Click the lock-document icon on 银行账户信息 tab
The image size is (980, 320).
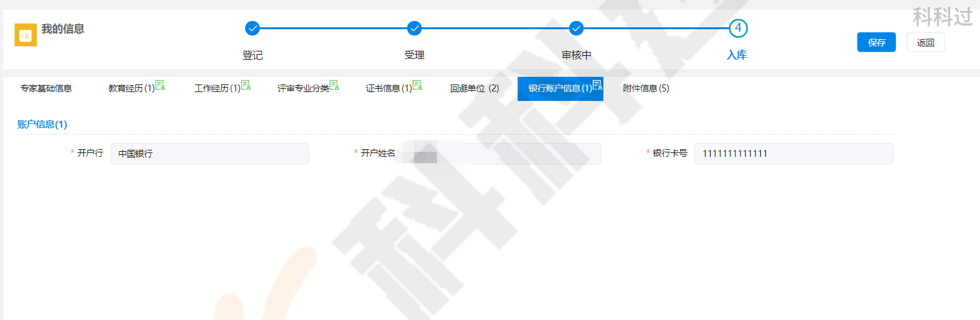tap(597, 85)
